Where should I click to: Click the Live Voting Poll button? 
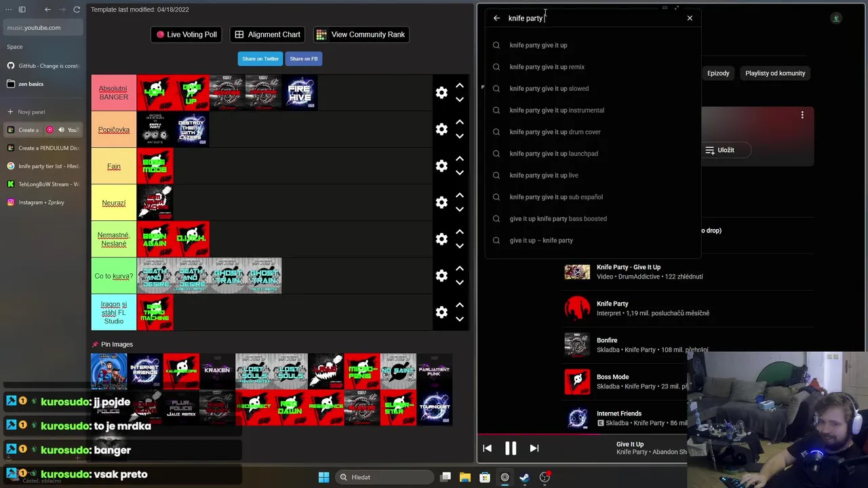pos(186,35)
